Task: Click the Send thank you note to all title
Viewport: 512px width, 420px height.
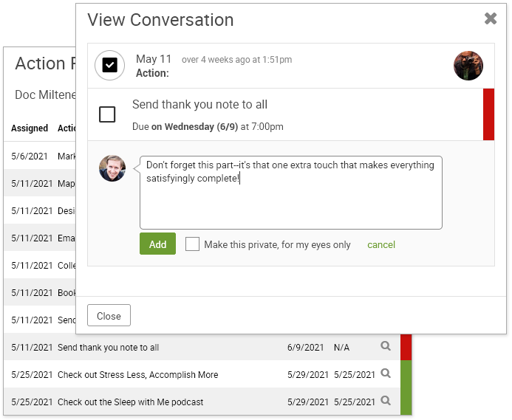Action: tap(199, 105)
